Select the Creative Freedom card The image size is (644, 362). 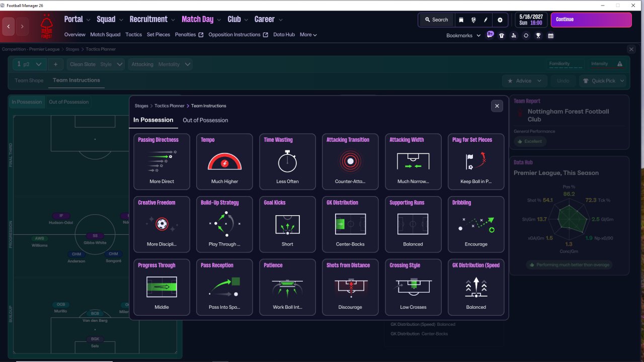[162, 224]
